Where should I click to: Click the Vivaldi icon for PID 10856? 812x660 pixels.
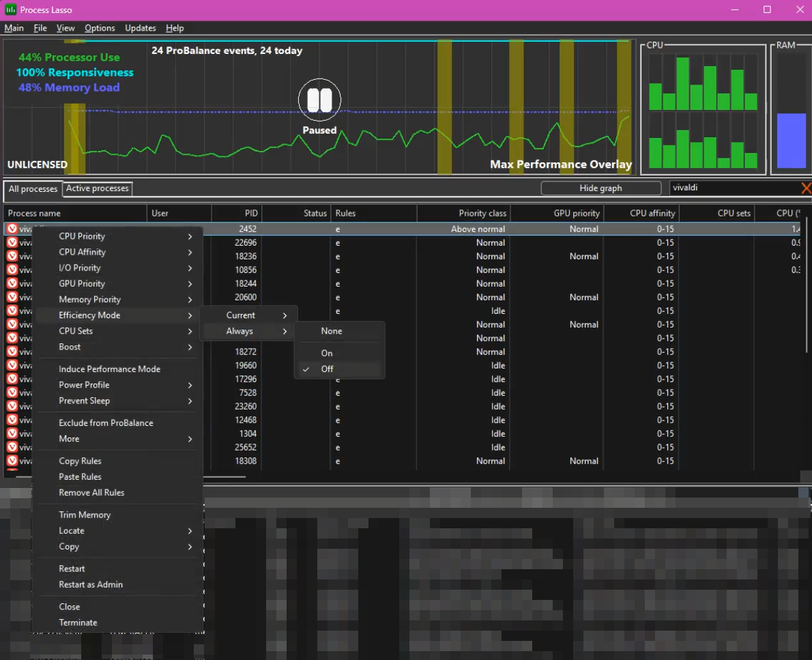[x=12, y=270]
